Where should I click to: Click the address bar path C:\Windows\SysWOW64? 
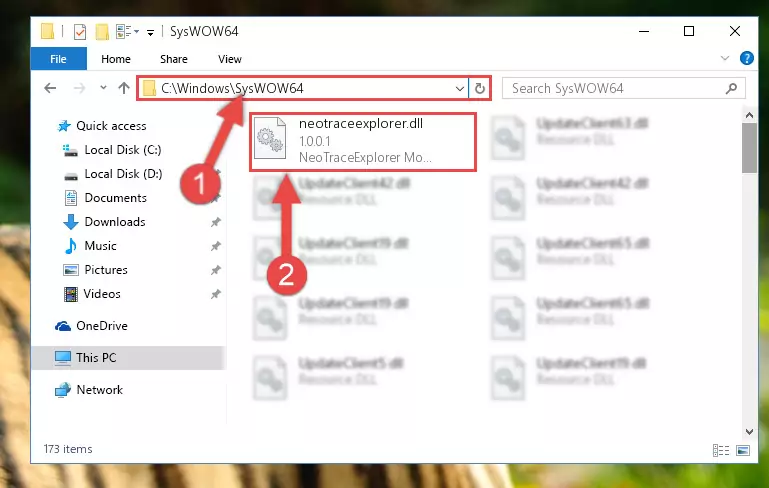click(232, 88)
